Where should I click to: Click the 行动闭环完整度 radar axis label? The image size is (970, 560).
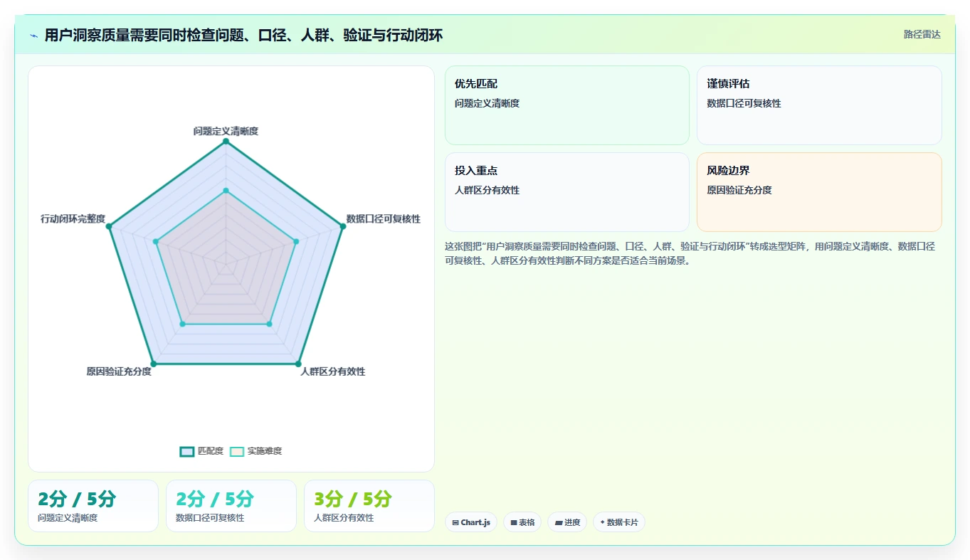pyautogui.click(x=73, y=218)
